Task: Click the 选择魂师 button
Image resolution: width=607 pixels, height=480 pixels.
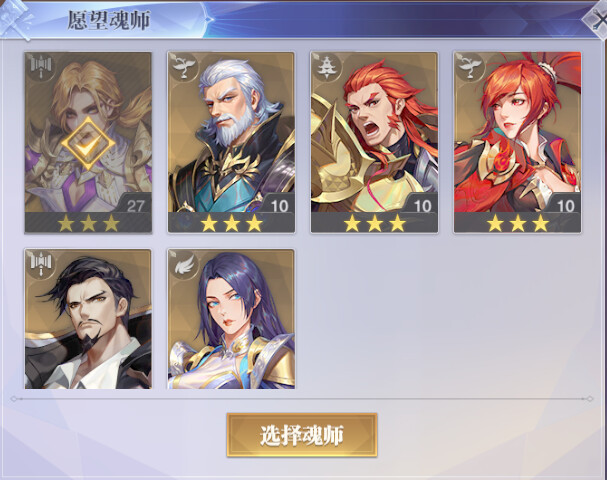Action: [302, 435]
